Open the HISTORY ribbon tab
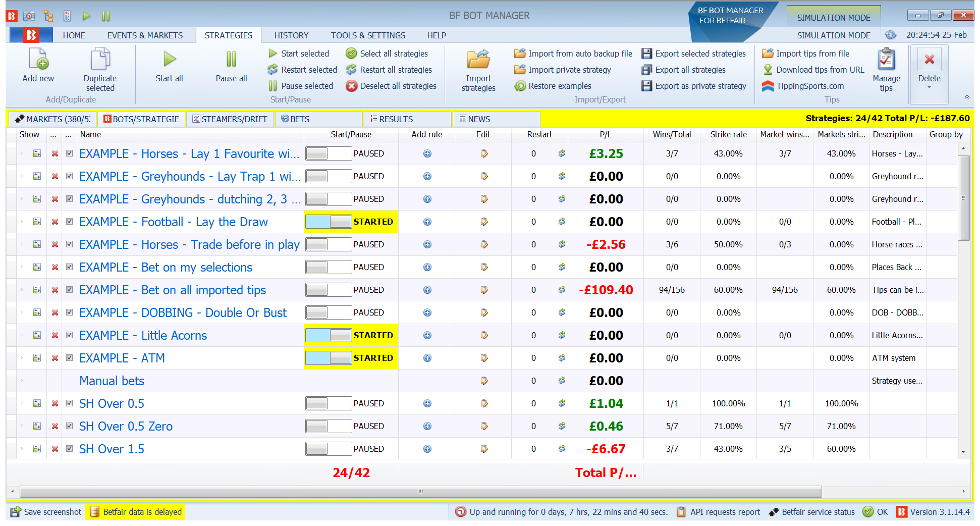The image size is (980, 526). point(291,35)
